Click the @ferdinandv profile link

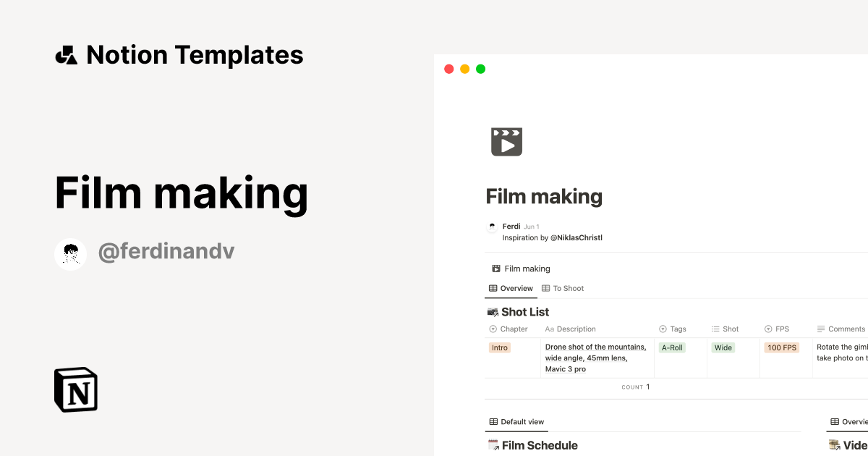pyautogui.click(x=167, y=251)
